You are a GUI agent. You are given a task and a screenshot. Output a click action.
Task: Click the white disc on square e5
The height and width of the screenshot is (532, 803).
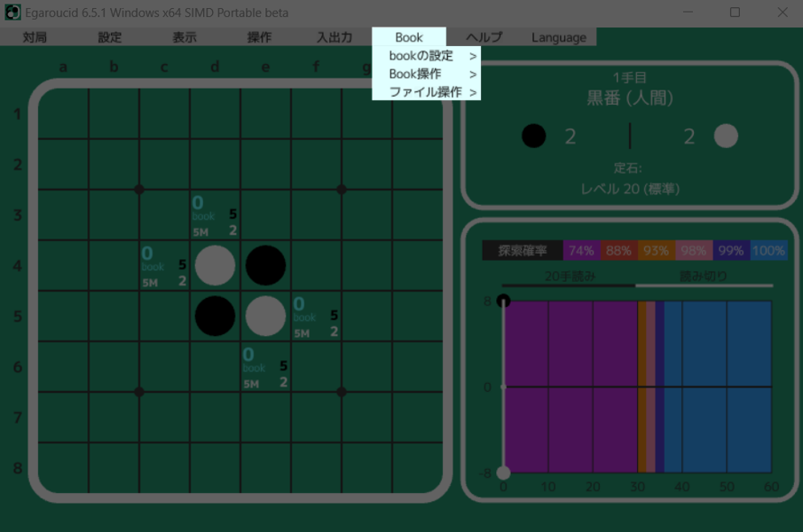265,316
